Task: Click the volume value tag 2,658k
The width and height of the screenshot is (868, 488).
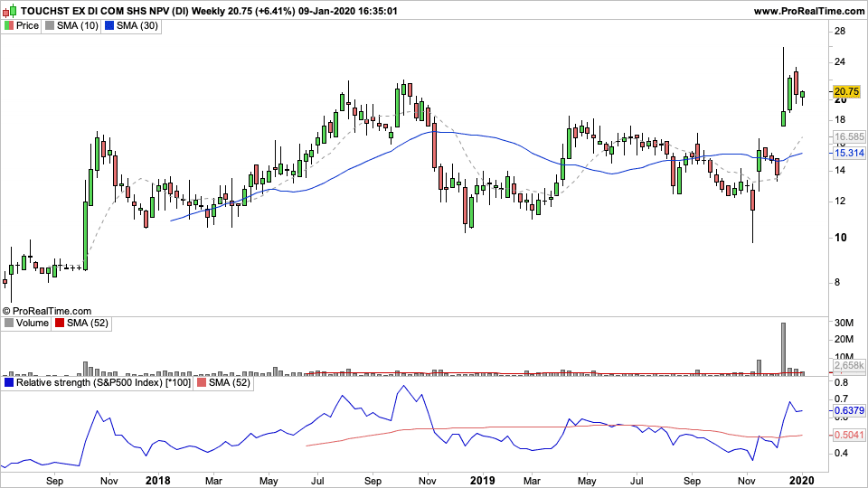Action: tap(849, 366)
